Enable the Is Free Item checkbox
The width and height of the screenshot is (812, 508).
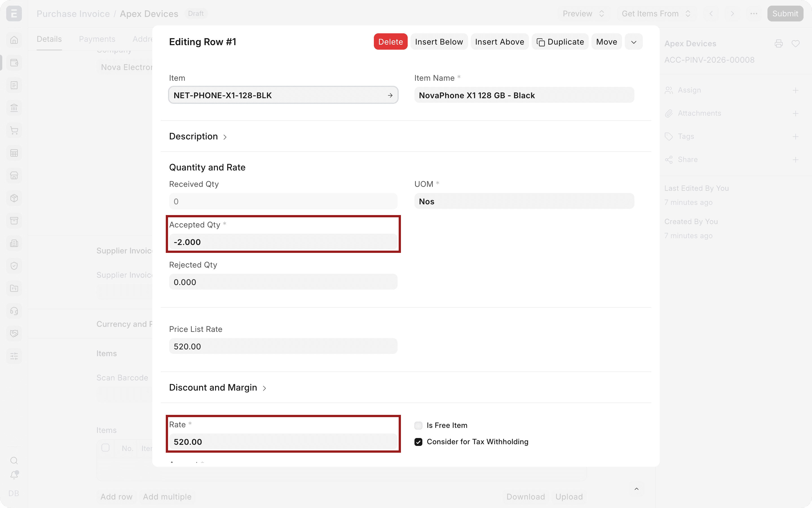pyautogui.click(x=418, y=425)
